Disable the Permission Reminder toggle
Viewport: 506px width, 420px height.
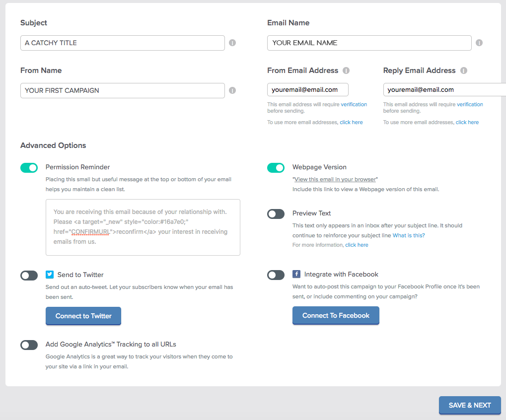[x=29, y=168]
